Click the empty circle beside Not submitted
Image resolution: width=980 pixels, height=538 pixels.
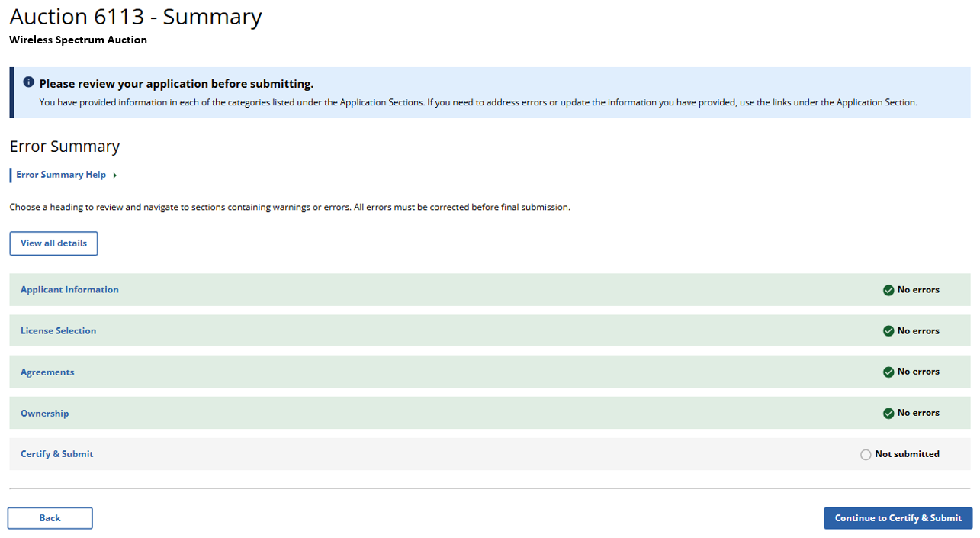pyautogui.click(x=866, y=455)
